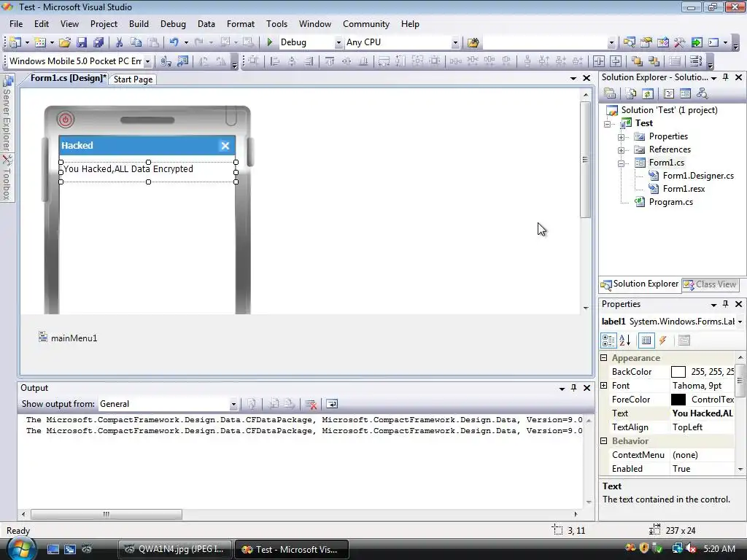The image size is (747, 560).
Task: Select the mainMenu1 component in tray
Action: tap(68, 338)
